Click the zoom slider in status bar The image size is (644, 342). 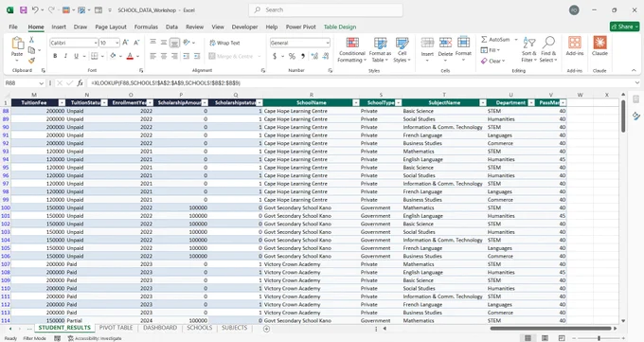tap(599, 338)
